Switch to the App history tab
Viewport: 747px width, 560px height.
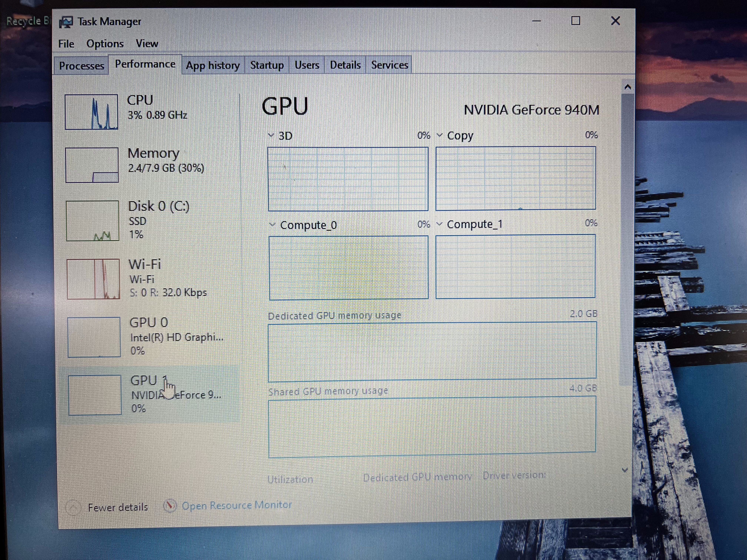(x=213, y=65)
